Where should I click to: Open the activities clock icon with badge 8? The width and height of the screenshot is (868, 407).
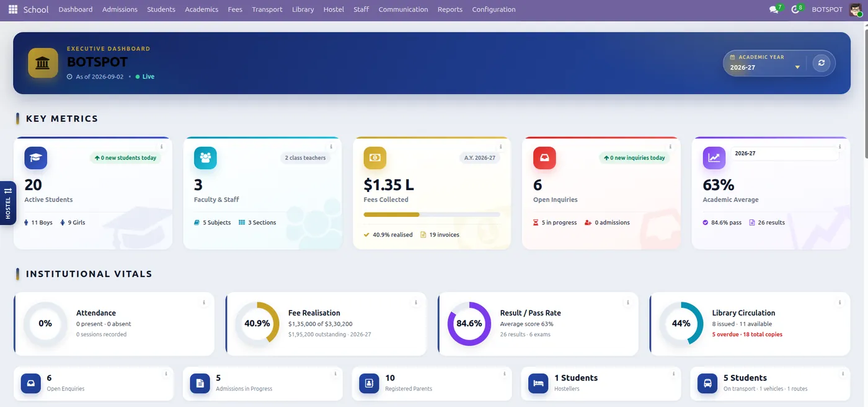[795, 9]
